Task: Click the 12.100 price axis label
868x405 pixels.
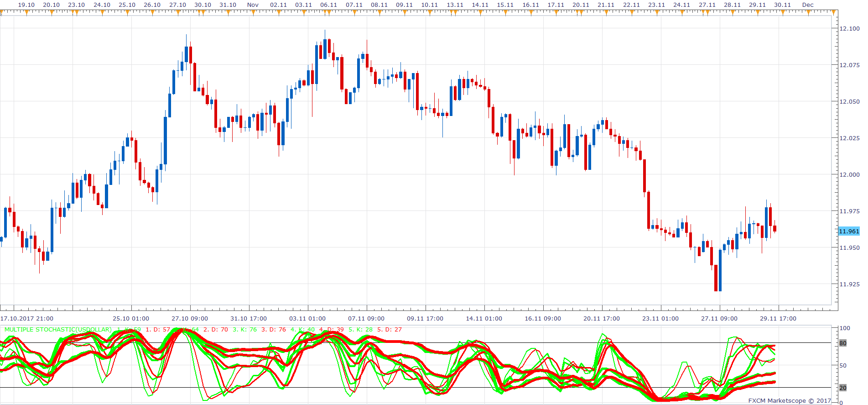Action: point(849,28)
